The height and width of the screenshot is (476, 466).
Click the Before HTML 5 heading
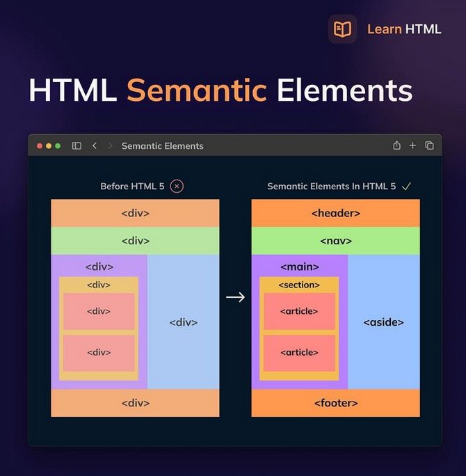click(132, 186)
